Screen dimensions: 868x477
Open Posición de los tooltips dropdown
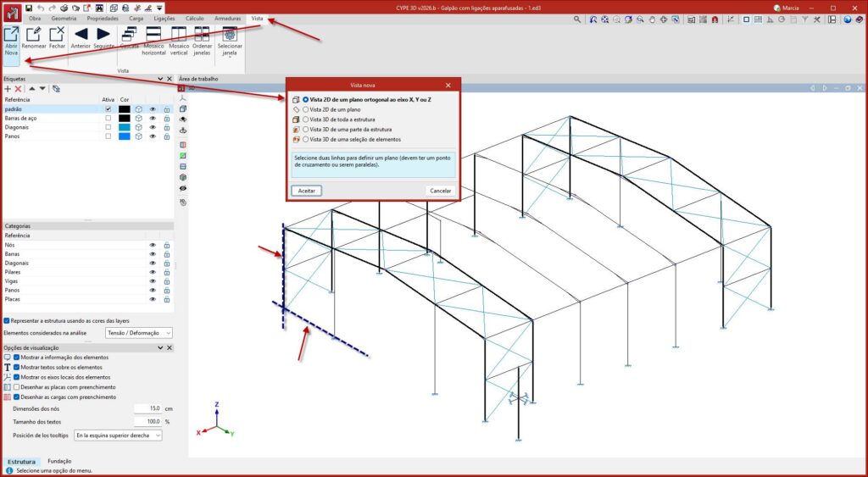tap(117, 435)
